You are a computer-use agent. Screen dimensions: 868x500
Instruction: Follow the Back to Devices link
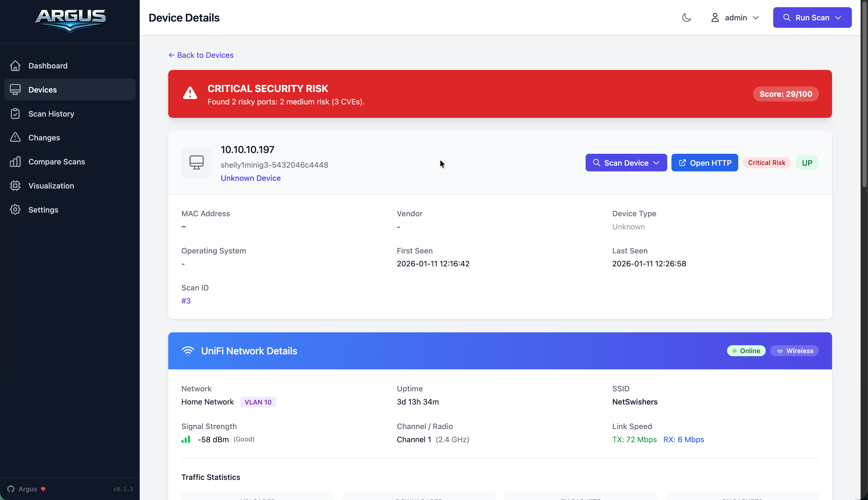click(x=201, y=55)
